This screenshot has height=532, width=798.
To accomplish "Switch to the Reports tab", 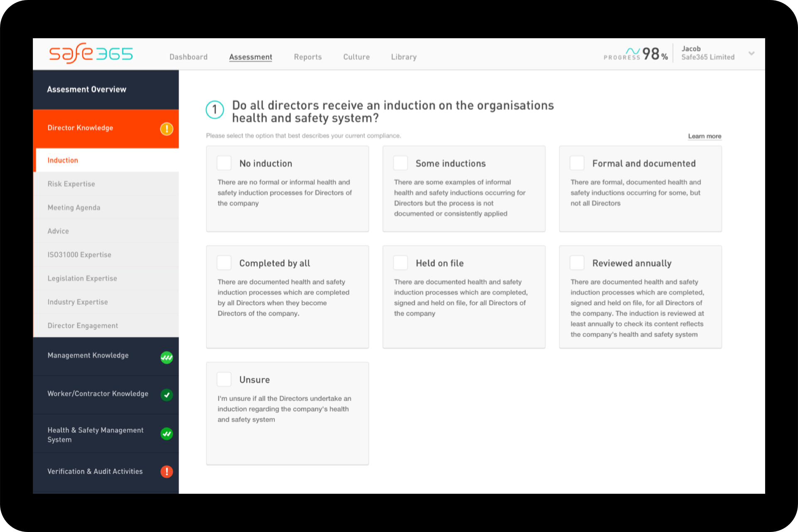I will 308,57.
